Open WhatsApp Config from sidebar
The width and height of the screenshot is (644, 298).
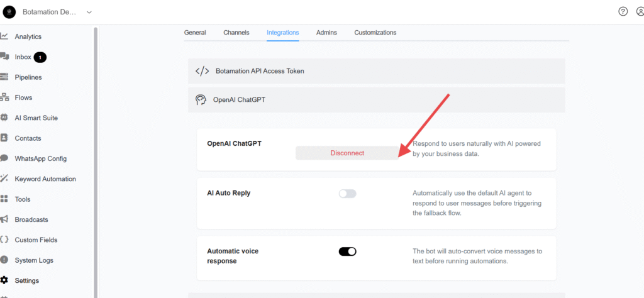(41, 158)
